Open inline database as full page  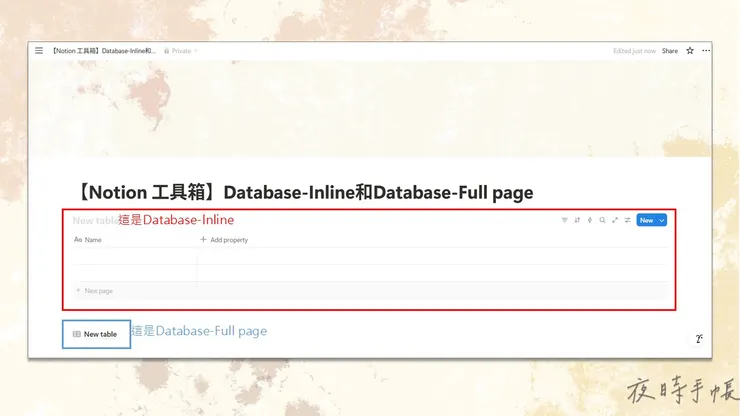pyautogui.click(x=615, y=220)
